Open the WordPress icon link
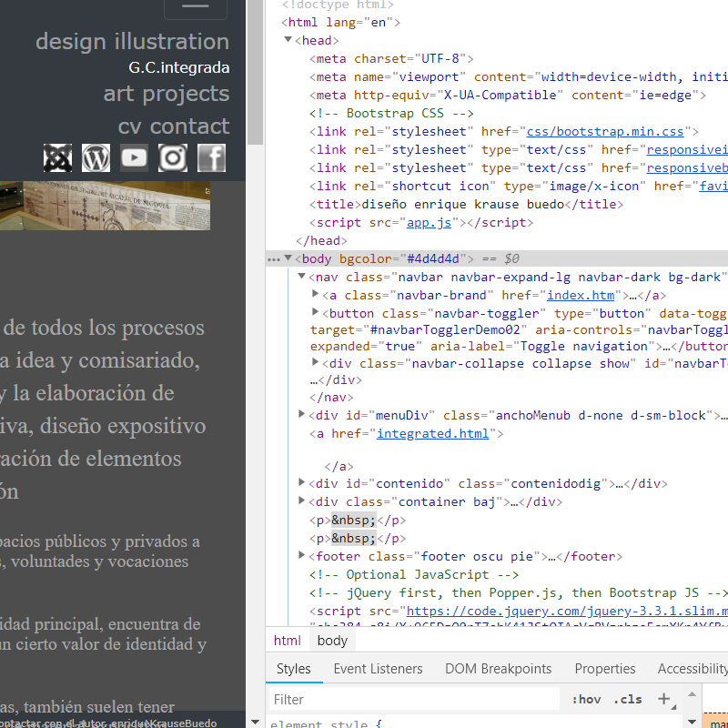 pos(96,157)
